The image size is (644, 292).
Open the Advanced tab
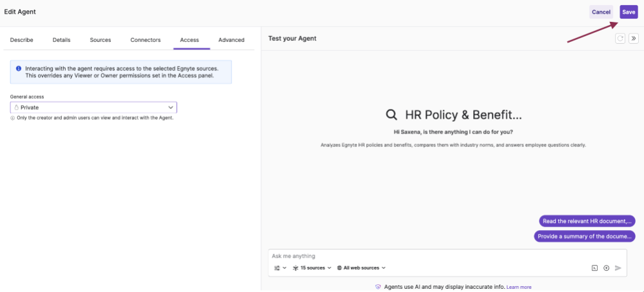[231, 40]
